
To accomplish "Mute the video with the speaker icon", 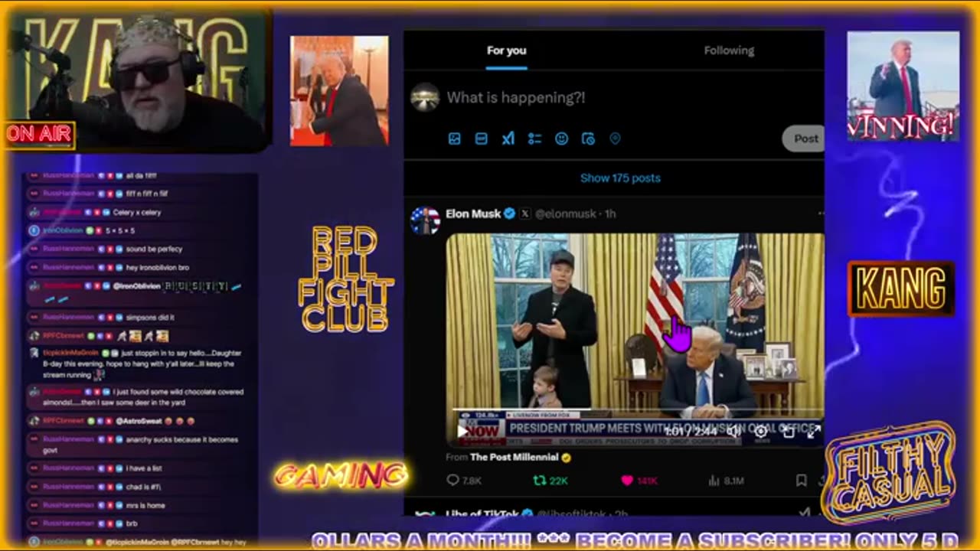I will (733, 432).
